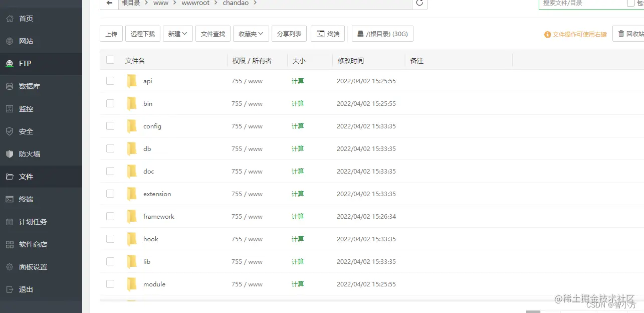Open the 首页 home icon in sidebar
Screen dimensions: 644x313
pos(10,19)
